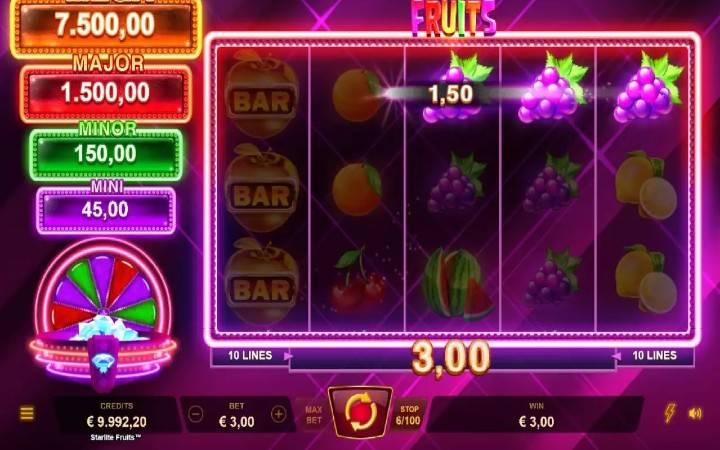Click the 7.500,00 grand jackpot panel
Viewport: 720px width, 450px height.
click(106, 27)
